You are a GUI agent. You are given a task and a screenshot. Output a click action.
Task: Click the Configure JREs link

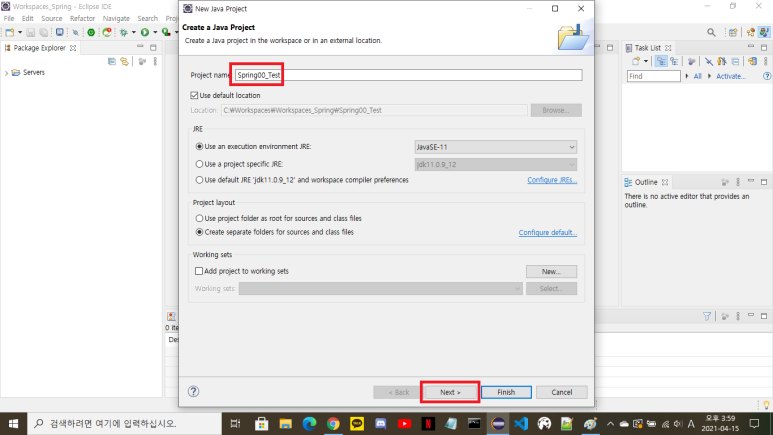tap(552, 180)
